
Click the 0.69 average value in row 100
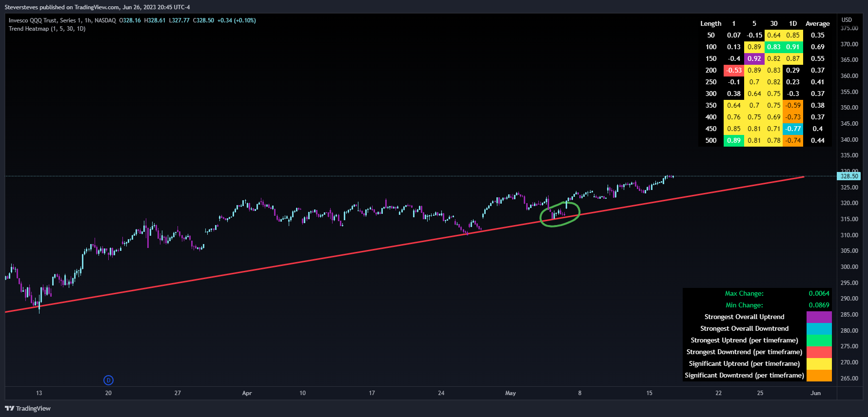(818, 47)
